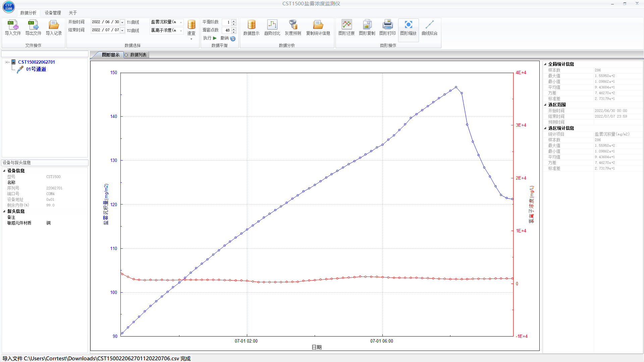Decrease 平滑阶数 with the down arrow

click(x=234, y=24)
